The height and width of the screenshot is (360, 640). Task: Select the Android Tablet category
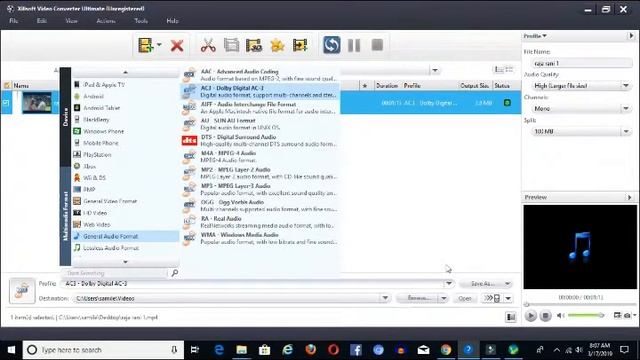[125, 108]
